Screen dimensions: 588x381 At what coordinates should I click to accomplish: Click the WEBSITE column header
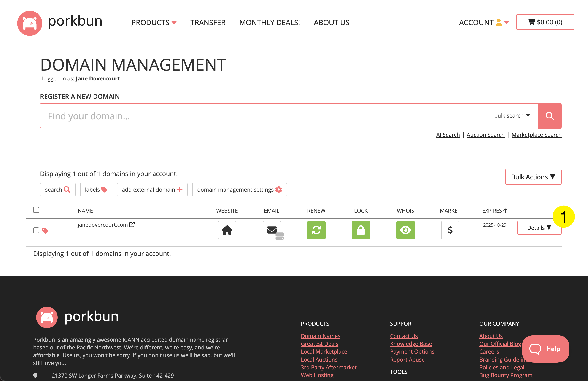click(x=227, y=211)
